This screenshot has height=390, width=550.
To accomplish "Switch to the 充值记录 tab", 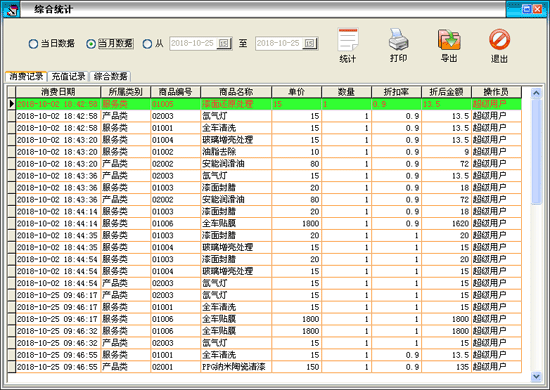I will pyautogui.click(x=68, y=76).
